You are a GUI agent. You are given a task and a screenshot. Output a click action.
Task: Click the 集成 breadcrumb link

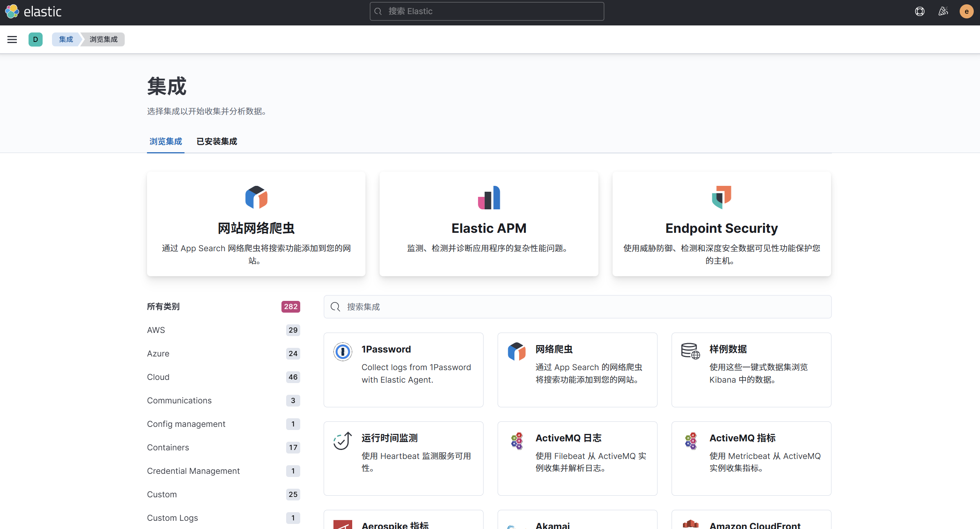coord(66,40)
